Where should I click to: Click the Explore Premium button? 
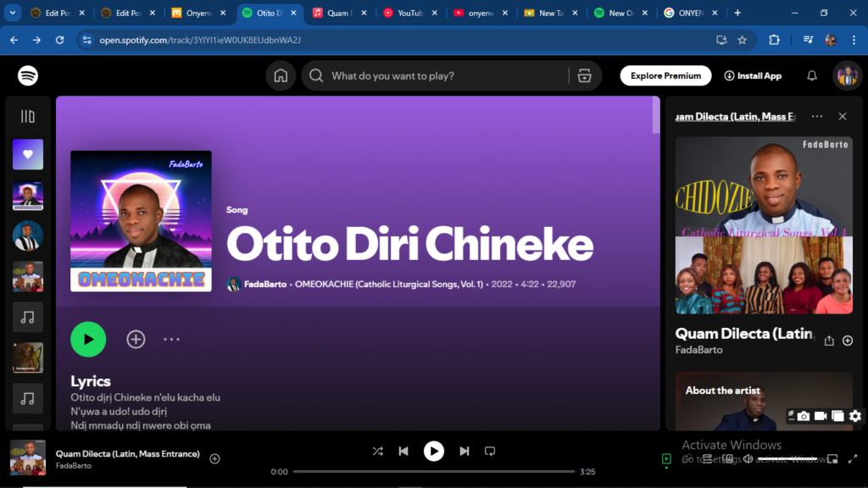tap(665, 75)
